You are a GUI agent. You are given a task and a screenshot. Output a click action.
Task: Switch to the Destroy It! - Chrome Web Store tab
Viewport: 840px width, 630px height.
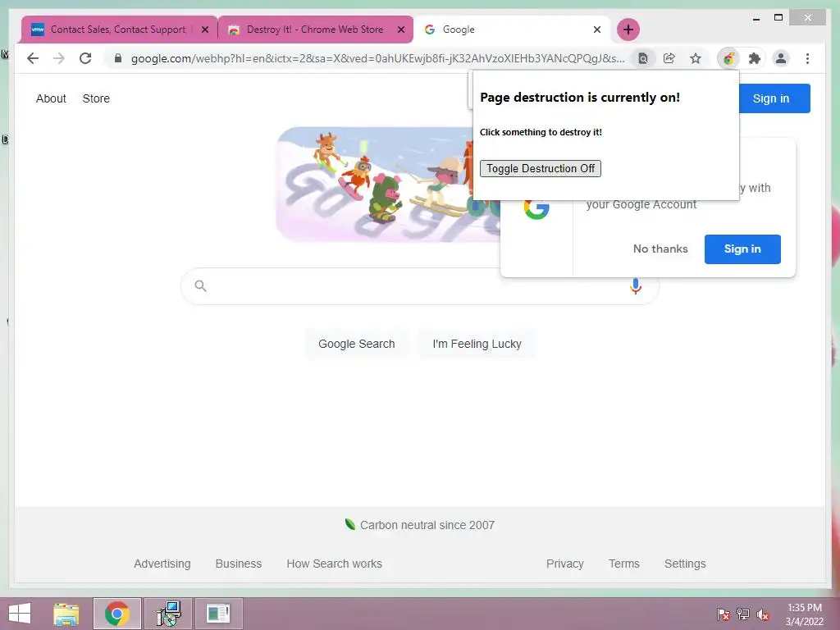[x=315, y=30]
